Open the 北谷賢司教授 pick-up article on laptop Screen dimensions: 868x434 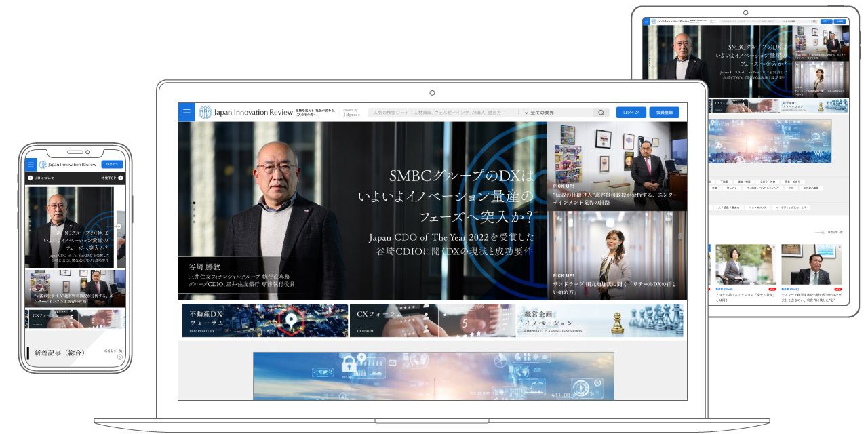point(617,165)
